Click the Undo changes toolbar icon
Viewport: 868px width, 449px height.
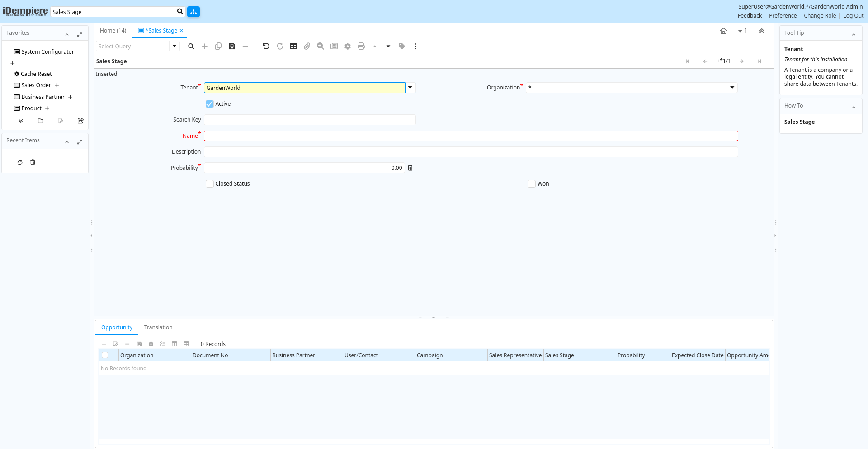[x=266, y=46]
